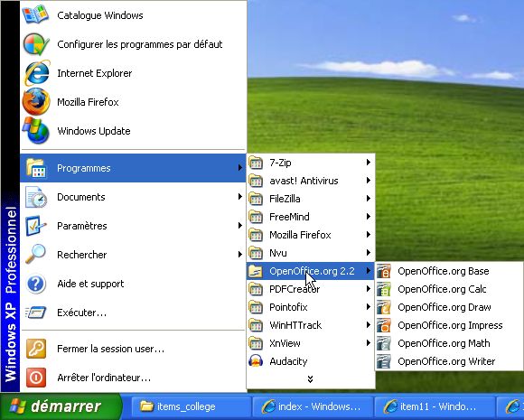This screenshot has width=524, height=420.
Task: Click the Documents folder icon
Action: click(x=36, y=197)
